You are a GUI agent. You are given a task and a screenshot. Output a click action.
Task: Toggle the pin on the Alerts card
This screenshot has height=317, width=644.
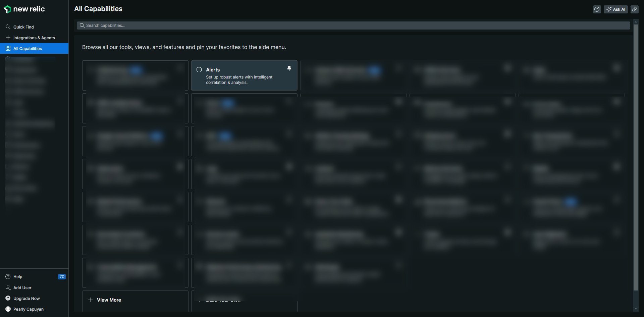coord(289,68)
